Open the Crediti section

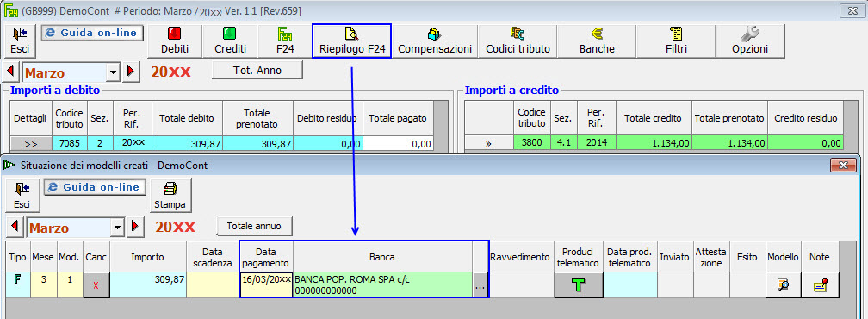[x=230, y=41]
